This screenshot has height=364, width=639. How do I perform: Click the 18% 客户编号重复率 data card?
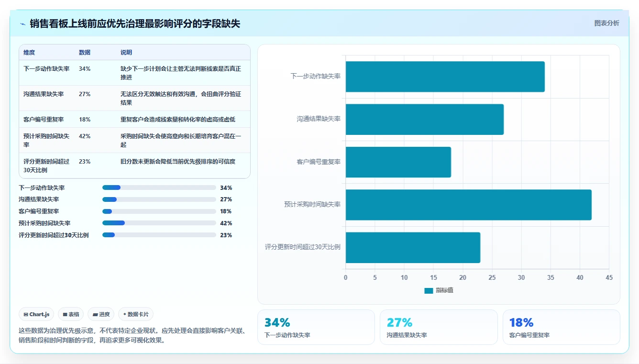click(562, 327)
